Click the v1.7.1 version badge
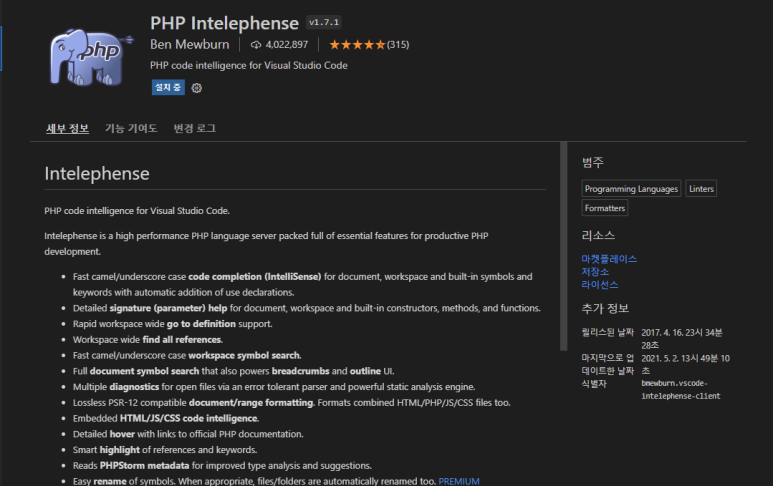This screenshot has height=486, width=773. [x=324, y=22]
